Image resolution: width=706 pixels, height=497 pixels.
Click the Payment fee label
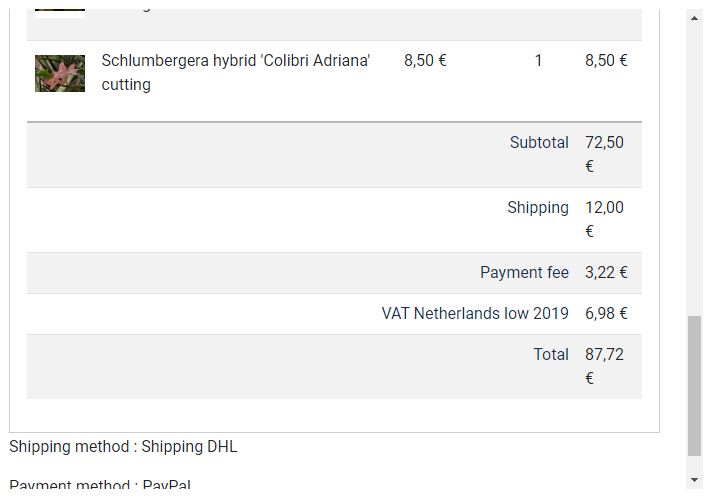click(524, 273)
